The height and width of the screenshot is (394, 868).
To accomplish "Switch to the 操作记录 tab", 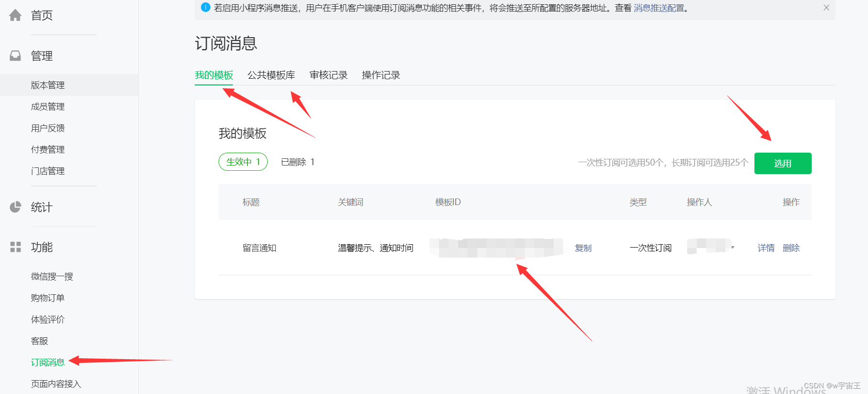I will point(381,75).
